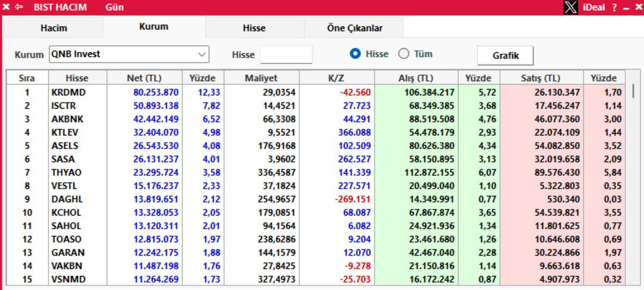Image resolution: width=644 pixels, height=290 pixels.
Task: Click net percentage 12,33
Action: click(x=209, y=93)
